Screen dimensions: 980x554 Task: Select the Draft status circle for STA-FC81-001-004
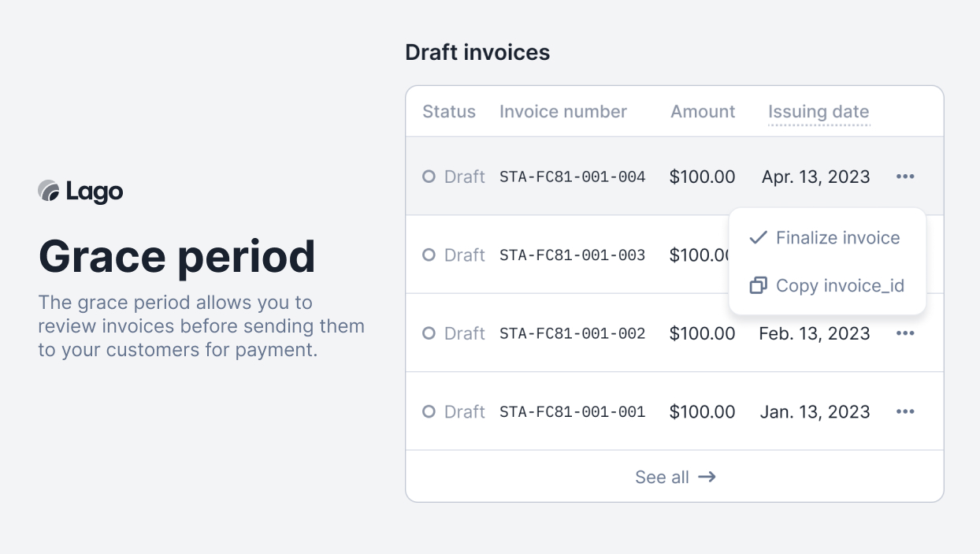pos(429,177)
